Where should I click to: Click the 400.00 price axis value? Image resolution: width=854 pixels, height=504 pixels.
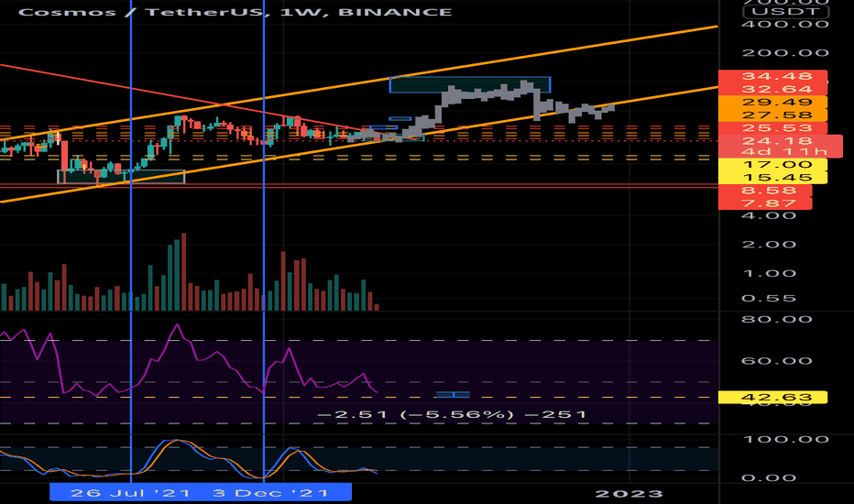coord(785,24)
